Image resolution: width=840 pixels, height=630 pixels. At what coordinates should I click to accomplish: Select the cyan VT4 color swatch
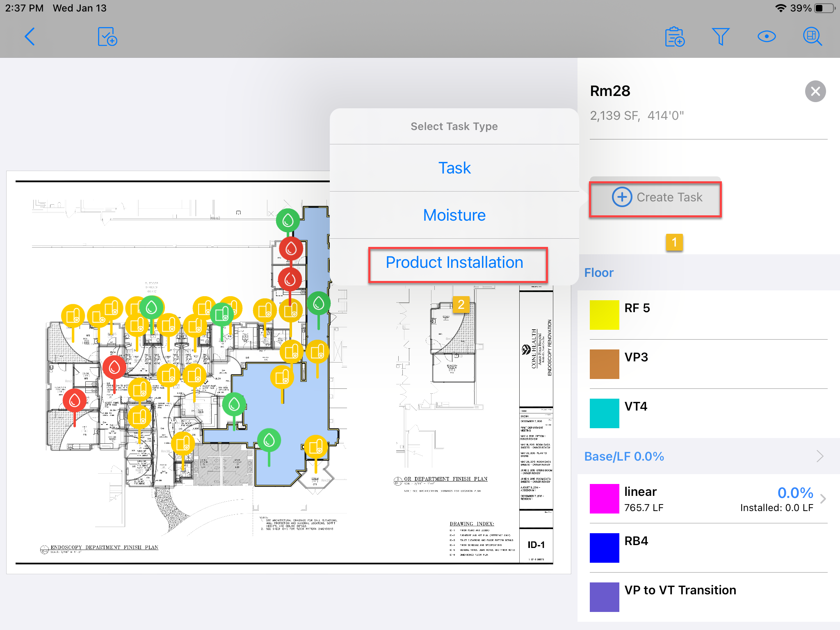click(604, 413)
